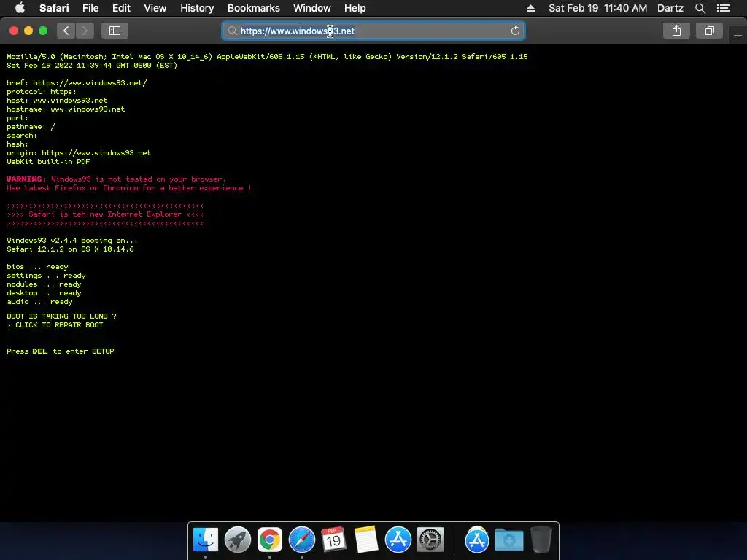Click the 'desktop ... ready' line

44,293
